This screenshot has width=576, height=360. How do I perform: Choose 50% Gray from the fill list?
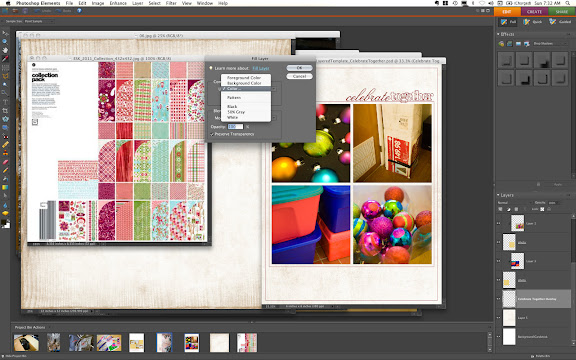point(236,112)
